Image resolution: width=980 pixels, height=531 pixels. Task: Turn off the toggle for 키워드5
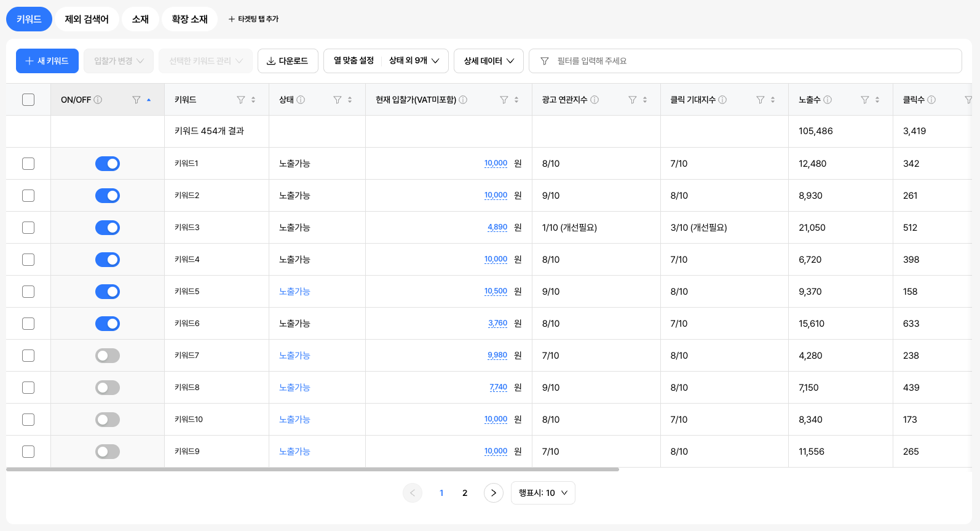pyautogui.click(x=108, y=292)
